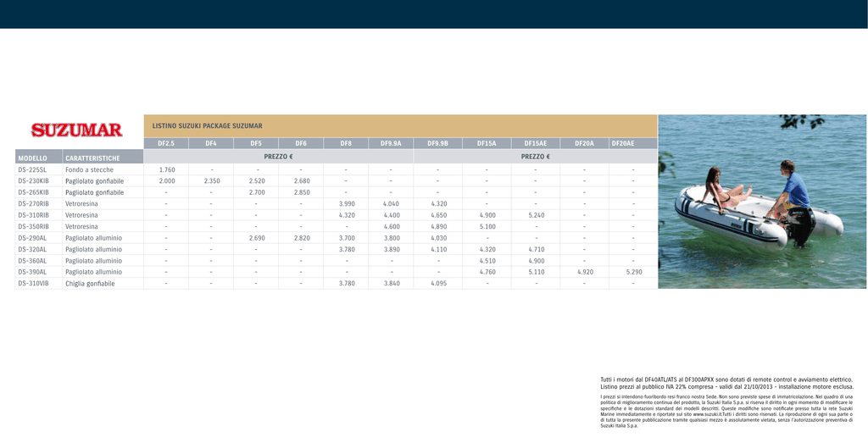Click the red SUZUMAR logo
The image size is (868, 443).
pyautogui.click(x=77, y=130)
